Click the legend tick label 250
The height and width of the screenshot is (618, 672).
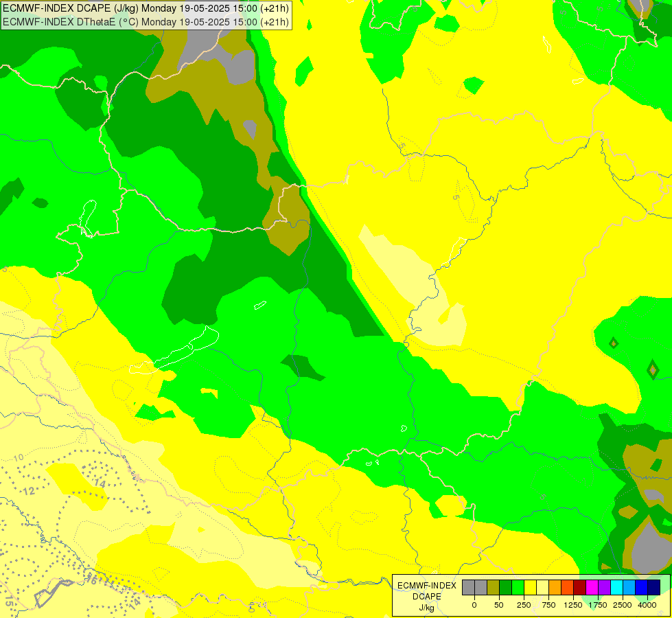click(524, 605)
